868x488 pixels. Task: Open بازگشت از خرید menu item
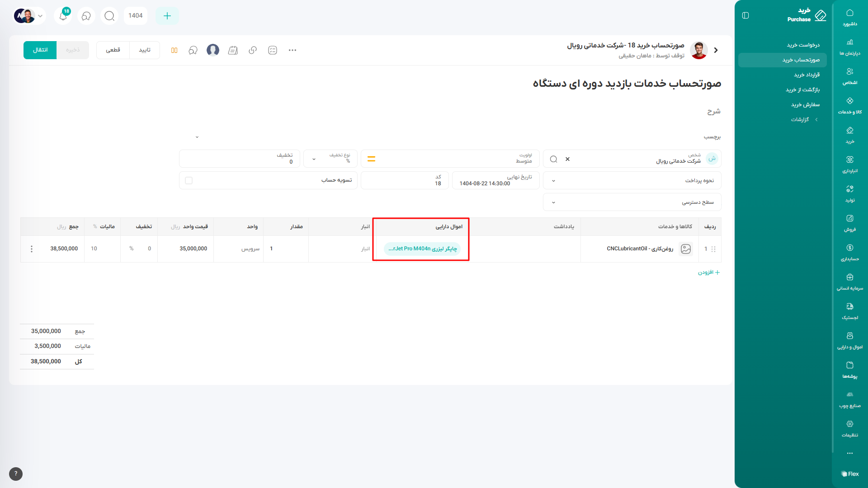click(802, 89)
